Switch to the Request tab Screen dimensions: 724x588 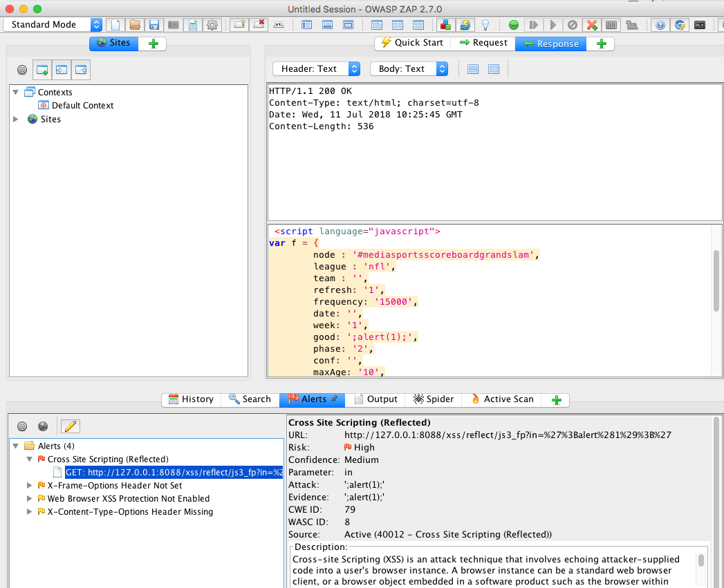pyautogui.click(x=483, y=43)
